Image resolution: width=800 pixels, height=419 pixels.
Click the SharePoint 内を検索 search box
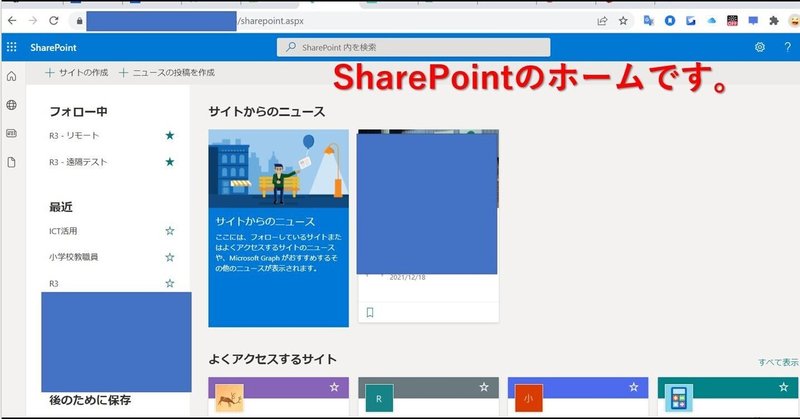pos(413,47)
